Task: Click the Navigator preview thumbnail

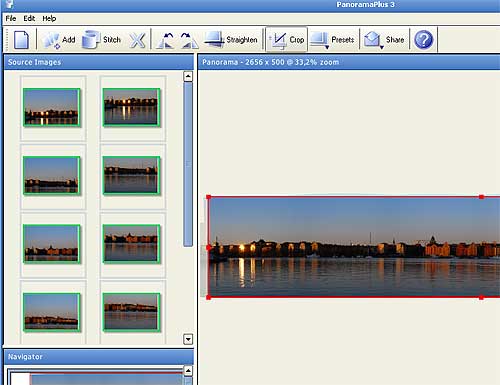Action: click(96, 378)
